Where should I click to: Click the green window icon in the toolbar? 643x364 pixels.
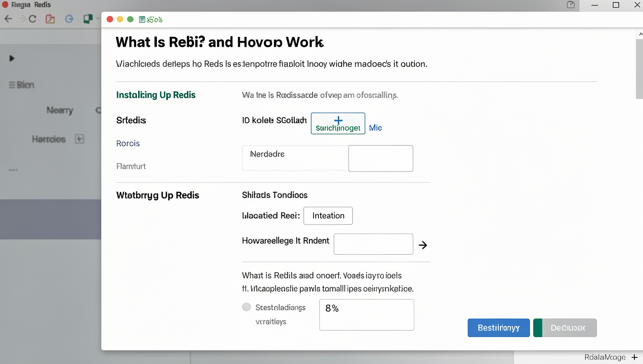(88, 19)
